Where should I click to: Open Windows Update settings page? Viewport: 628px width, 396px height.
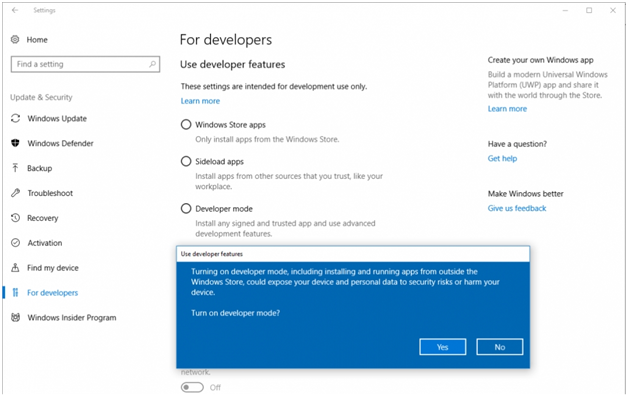click(57, 119)
